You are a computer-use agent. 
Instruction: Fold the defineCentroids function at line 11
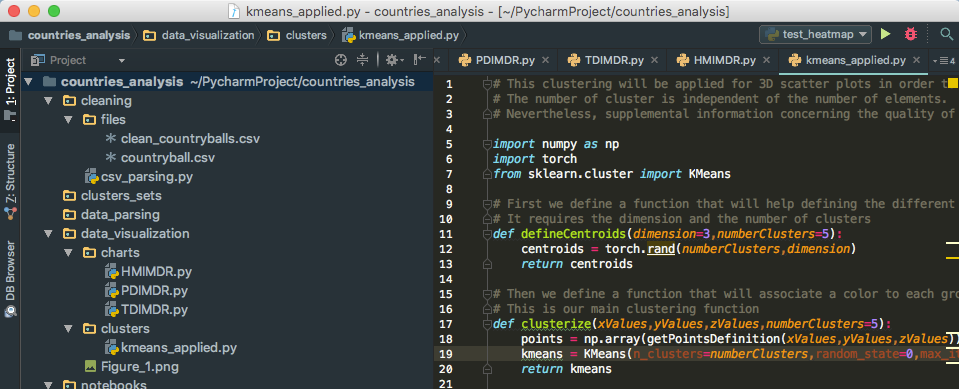[487, 234]
